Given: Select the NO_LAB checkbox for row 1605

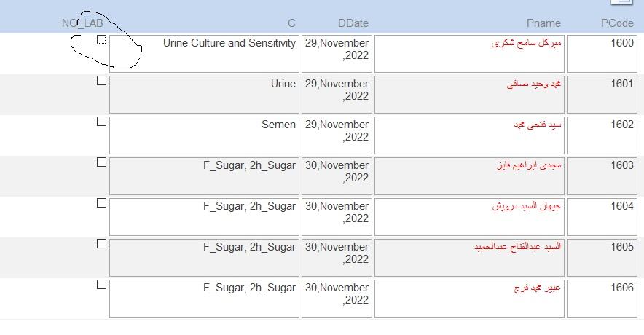Looking at the screenshot, I should (101, 243).
